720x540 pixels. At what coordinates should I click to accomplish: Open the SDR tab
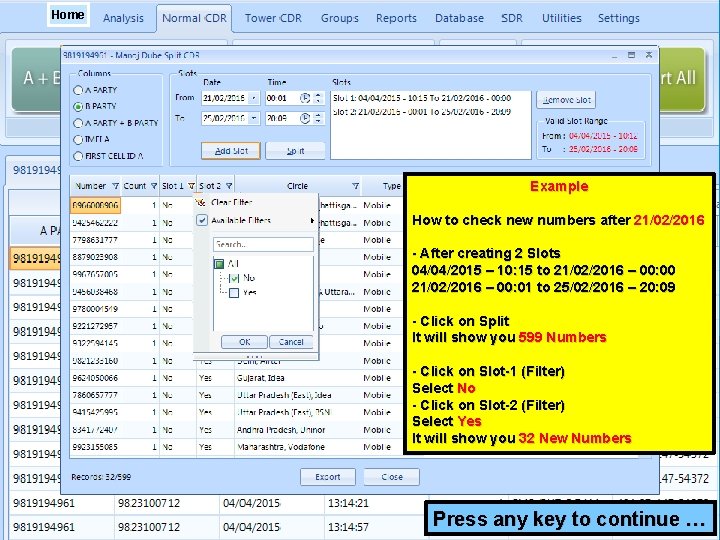pos(512,18)
